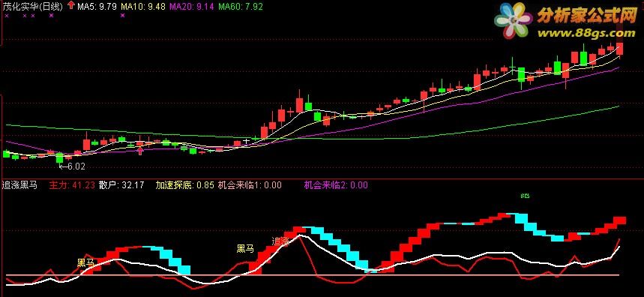Select the 主力: 41.23 value

[x=72, y=185]
